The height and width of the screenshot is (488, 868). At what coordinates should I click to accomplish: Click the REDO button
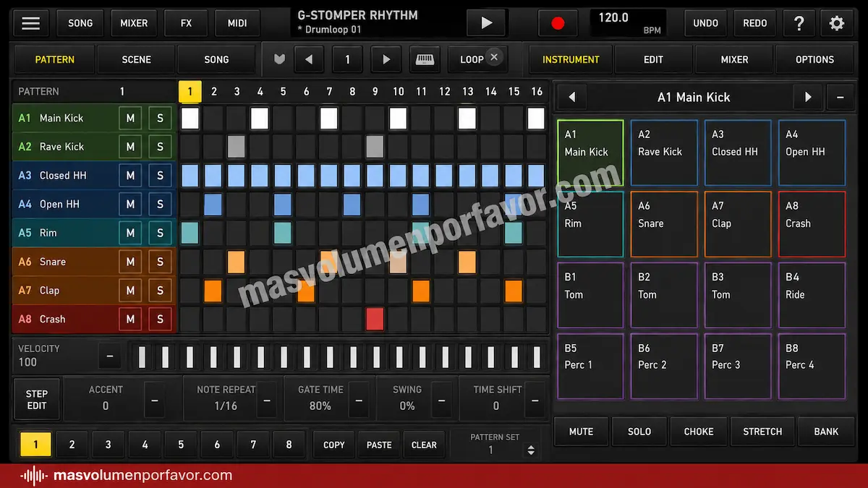point(754,23)
